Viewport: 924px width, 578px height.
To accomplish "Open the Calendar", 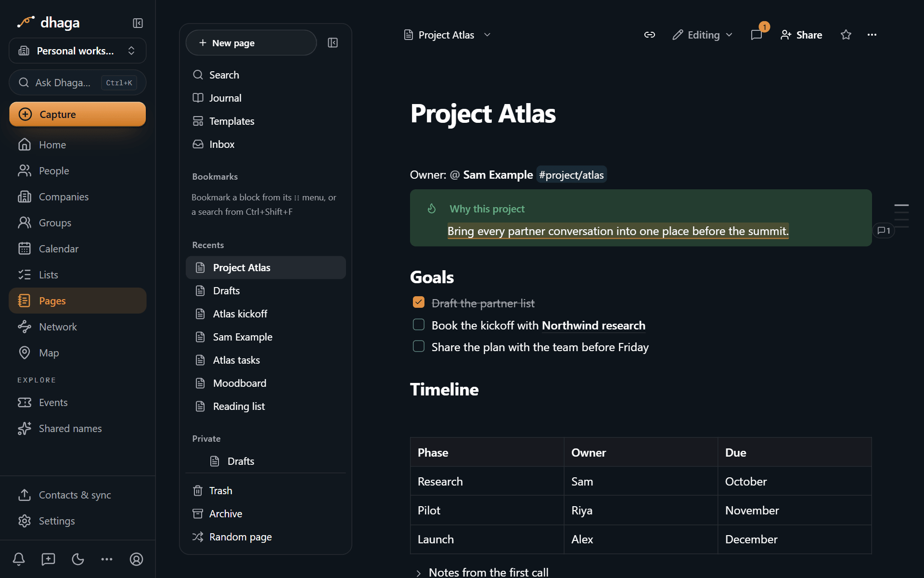I will click(x=77, y=249).
